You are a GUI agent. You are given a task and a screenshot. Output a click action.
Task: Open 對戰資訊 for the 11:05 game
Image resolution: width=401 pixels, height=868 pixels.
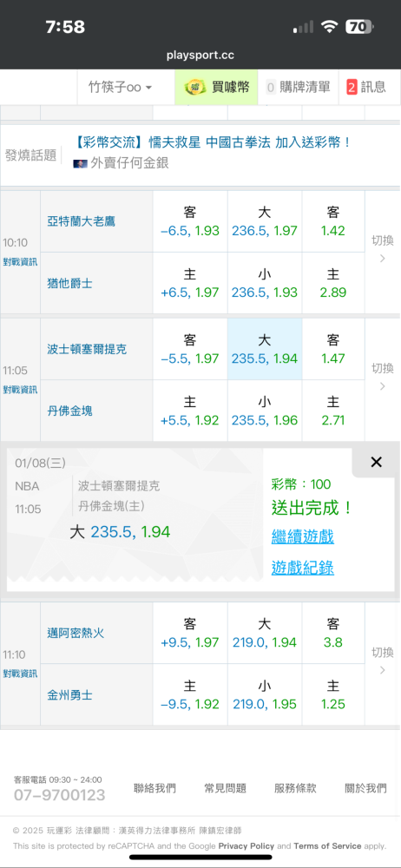click(20, 389)
